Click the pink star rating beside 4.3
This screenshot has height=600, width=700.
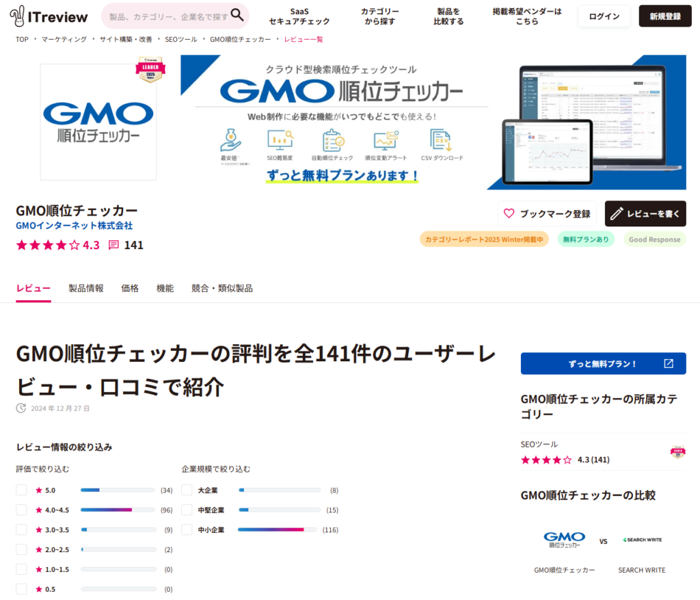(x=48, y=245)
